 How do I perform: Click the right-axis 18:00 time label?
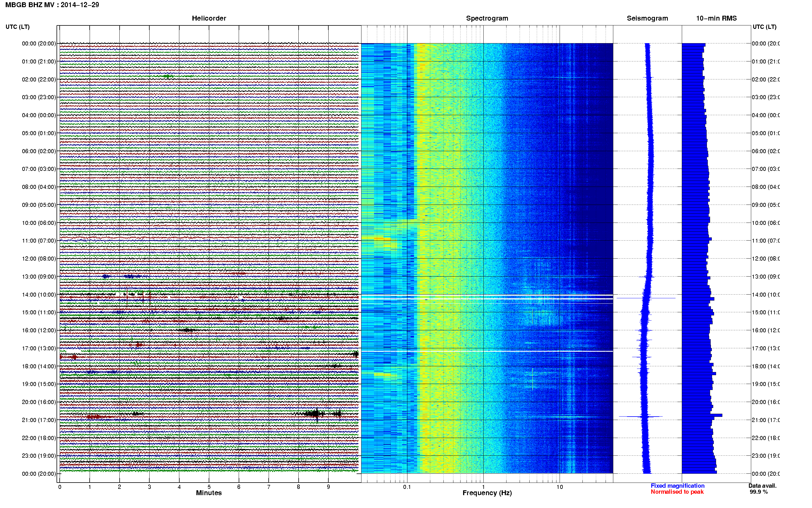point(766,366)
